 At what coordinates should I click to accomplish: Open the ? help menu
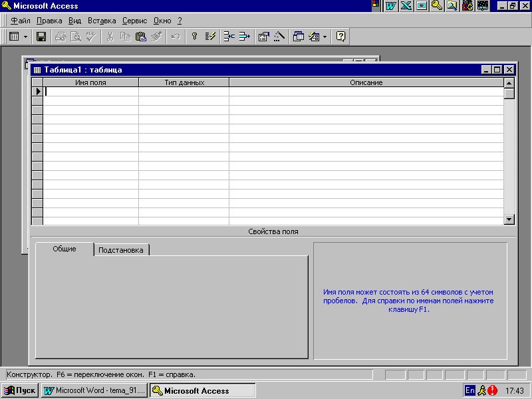coord(180,21)
